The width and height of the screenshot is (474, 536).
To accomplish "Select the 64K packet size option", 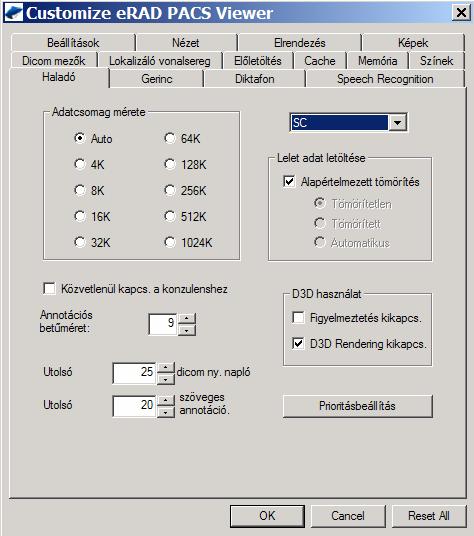I will (x=182, y=138).
